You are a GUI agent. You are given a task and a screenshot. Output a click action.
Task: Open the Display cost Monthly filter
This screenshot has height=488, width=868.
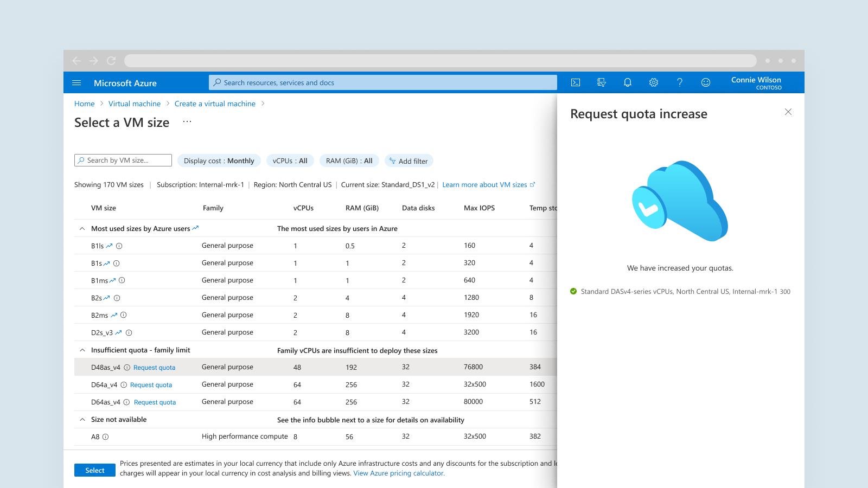[219, 161]
